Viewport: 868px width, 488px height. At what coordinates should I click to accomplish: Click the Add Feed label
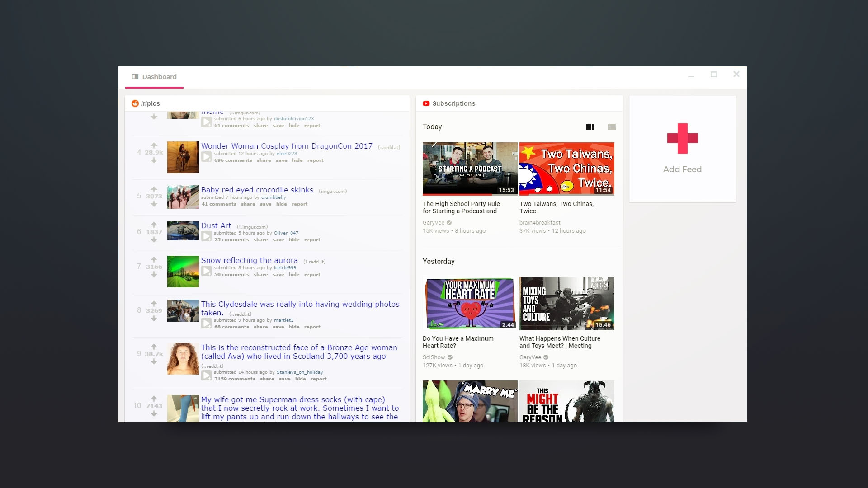pos(682,169)
